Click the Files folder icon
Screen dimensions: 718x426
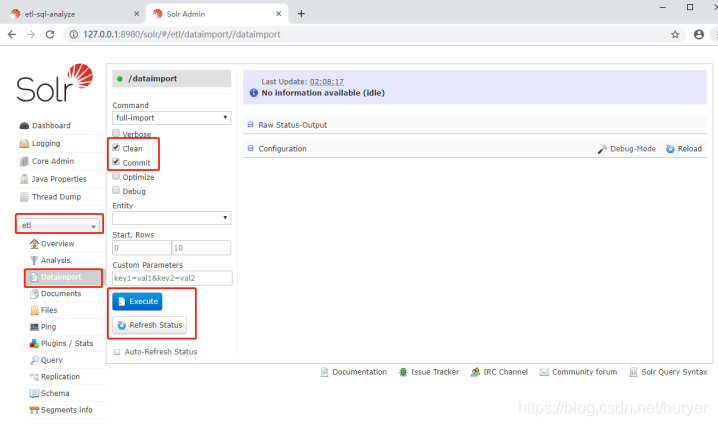(34, 310)
